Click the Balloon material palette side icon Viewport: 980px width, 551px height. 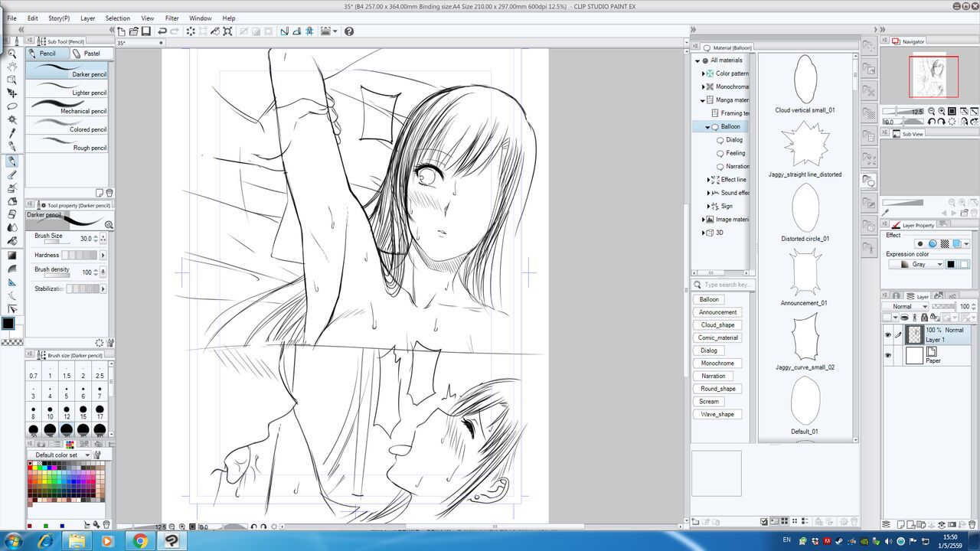point(869,181)
